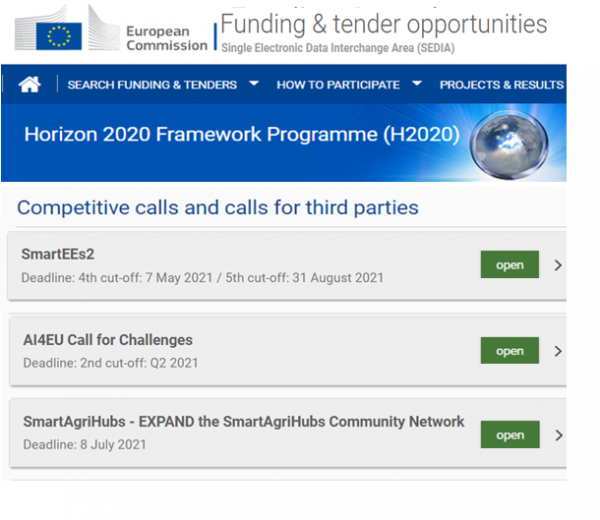The image size is (600, 520).
Task: Expand the How to Participate dropdown arrow
Action: (417, 84)
